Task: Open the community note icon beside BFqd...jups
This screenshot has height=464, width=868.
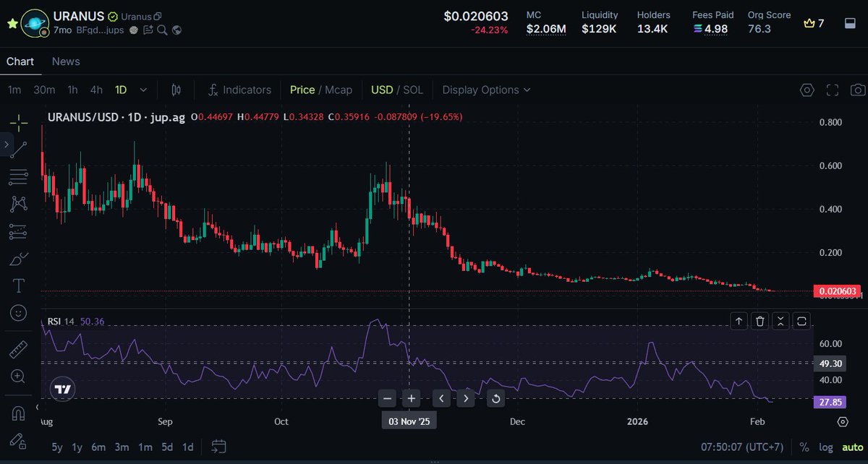Action: click(x=148, y=30)
